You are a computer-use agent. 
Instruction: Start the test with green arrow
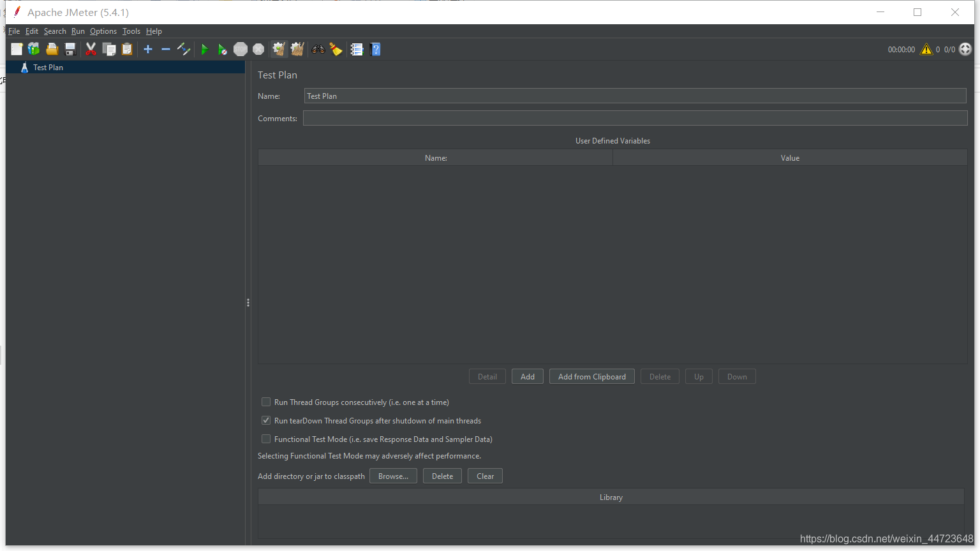204,49
